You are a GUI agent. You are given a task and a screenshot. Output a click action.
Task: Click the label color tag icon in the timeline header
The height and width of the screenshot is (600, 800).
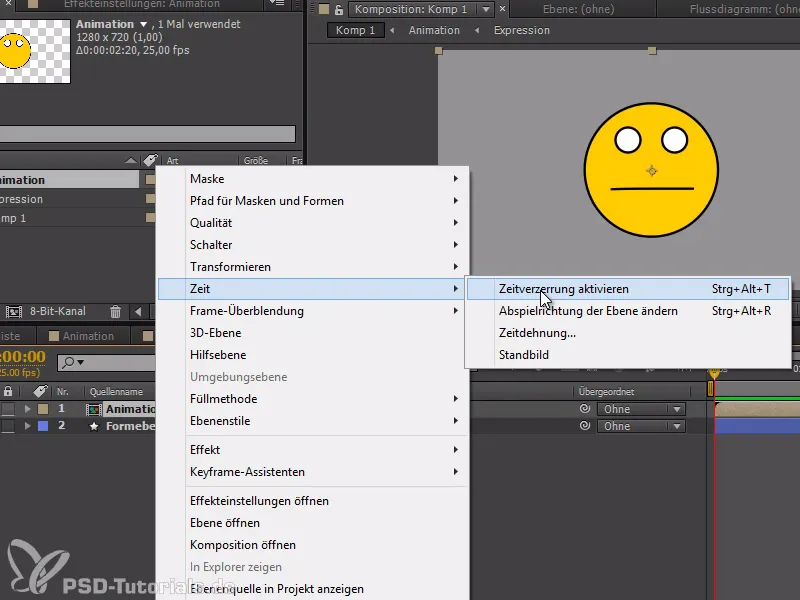tap(40, 390)
